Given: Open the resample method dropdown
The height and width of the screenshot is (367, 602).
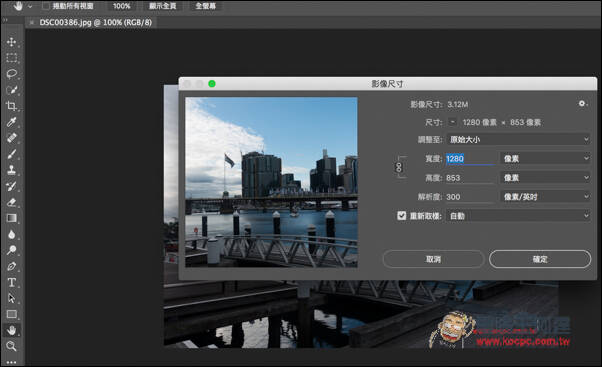Looking at the screenshot, I should [518, 216].
